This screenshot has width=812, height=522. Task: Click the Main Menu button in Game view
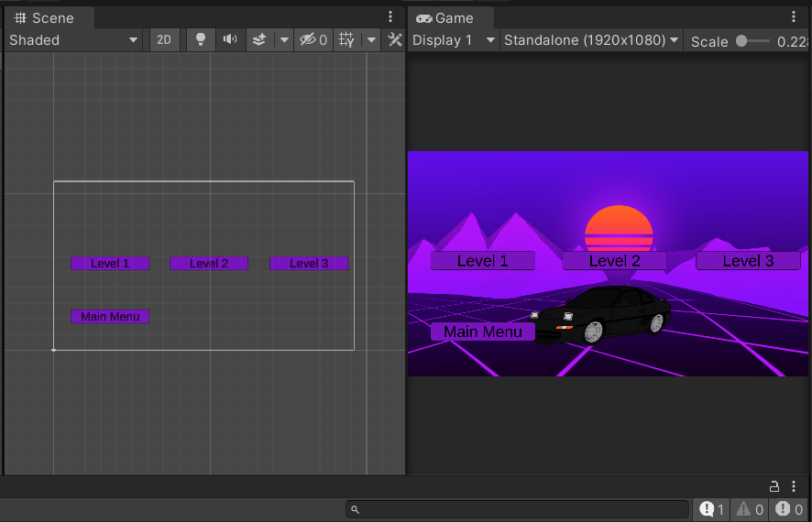click(482, 332)
